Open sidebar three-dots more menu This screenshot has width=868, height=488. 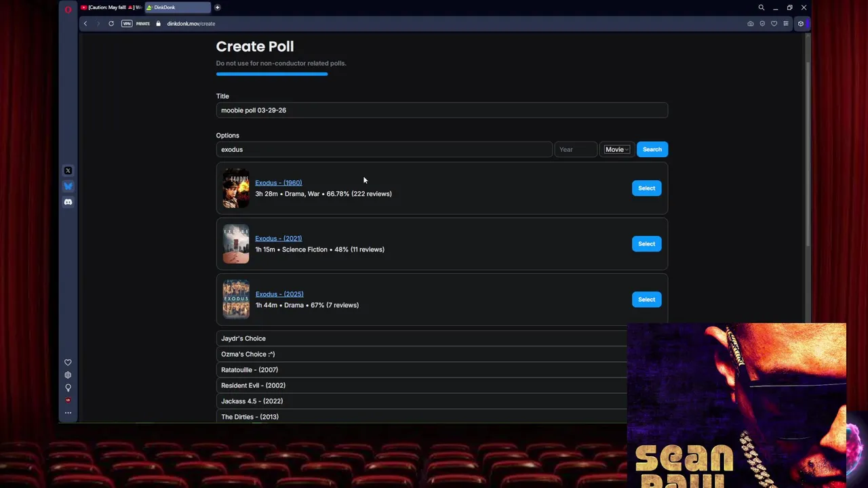click(x=68, y=413)
